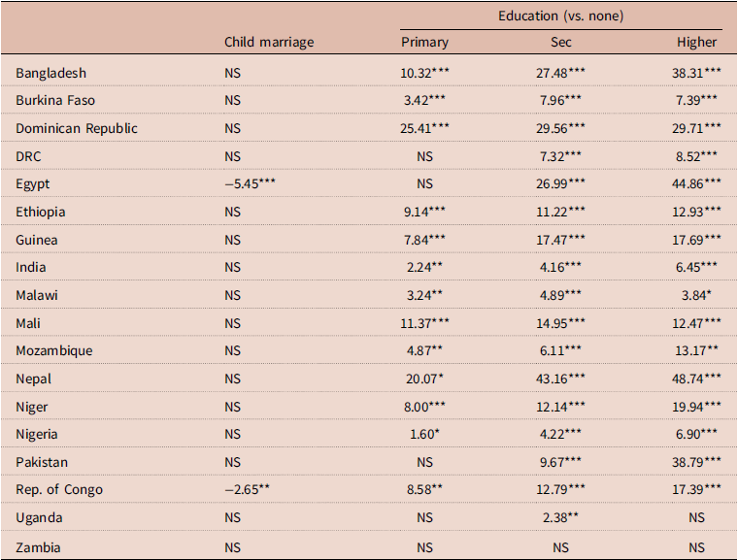Click the Burkina Faso row label

[x=55, y=101]
